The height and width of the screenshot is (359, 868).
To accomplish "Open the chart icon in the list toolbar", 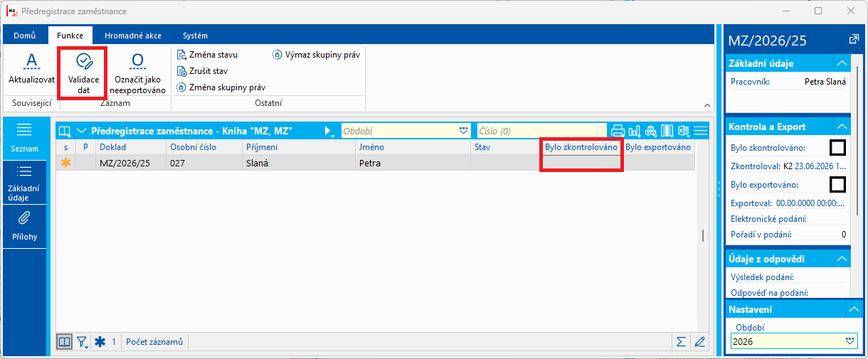I will 634,131.
